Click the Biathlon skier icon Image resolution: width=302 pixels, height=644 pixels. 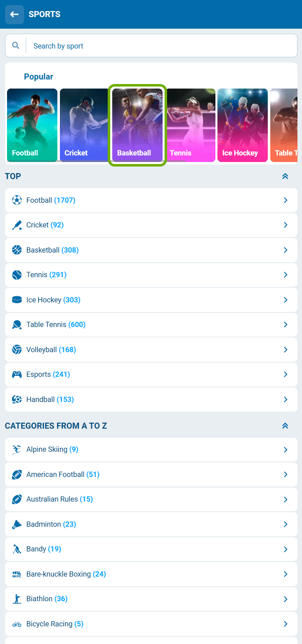tap(17, 599)
